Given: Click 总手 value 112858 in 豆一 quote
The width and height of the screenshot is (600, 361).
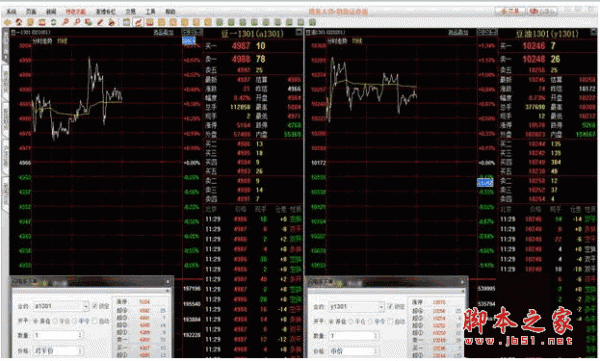Looking at the screenshot, I should [240, 107].
